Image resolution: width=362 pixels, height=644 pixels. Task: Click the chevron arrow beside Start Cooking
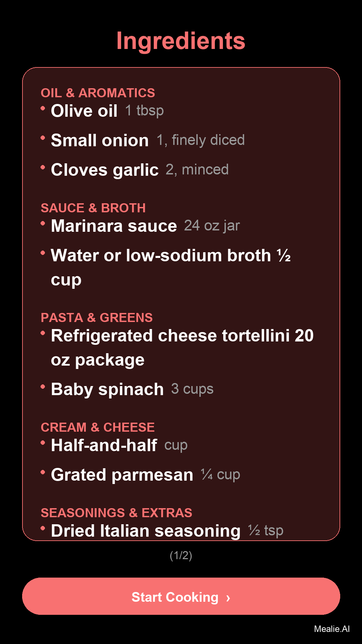point(228,598)
